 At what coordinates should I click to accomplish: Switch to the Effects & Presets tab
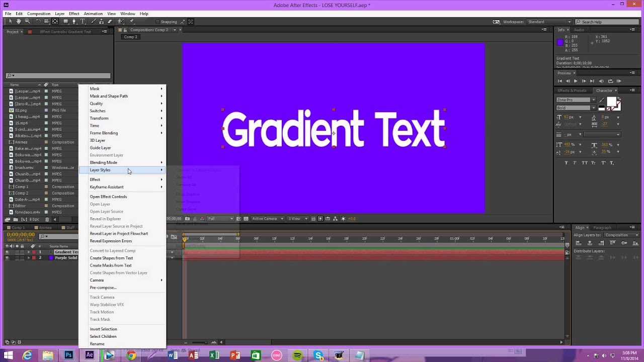[x=572, y=90]
